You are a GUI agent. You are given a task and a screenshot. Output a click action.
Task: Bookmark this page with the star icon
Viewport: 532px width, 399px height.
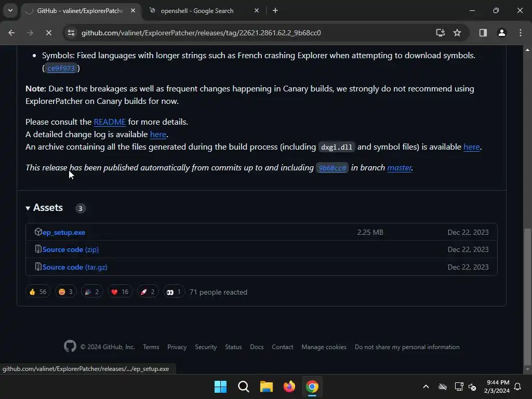457,33
